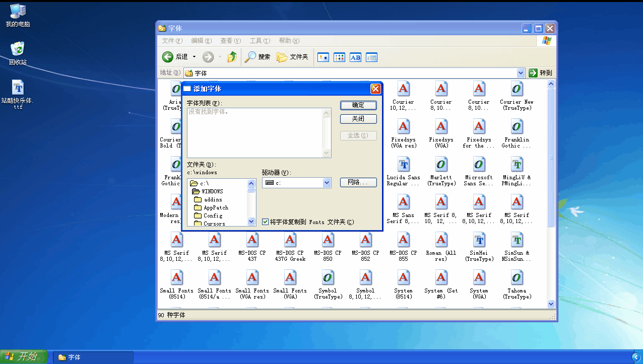Switch to list view toolbar icon
This screenshot has width=643, height=364.
click(339, 57)
